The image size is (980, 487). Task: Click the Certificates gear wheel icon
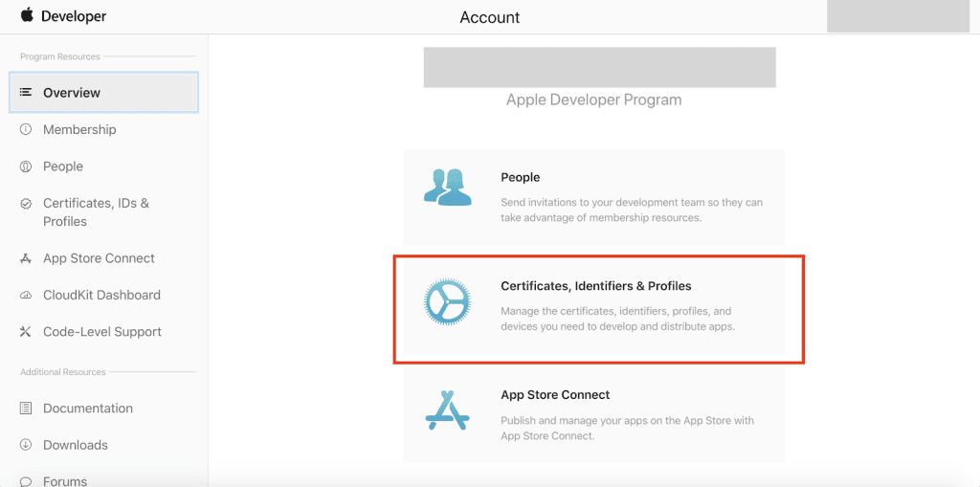(448, 302)
